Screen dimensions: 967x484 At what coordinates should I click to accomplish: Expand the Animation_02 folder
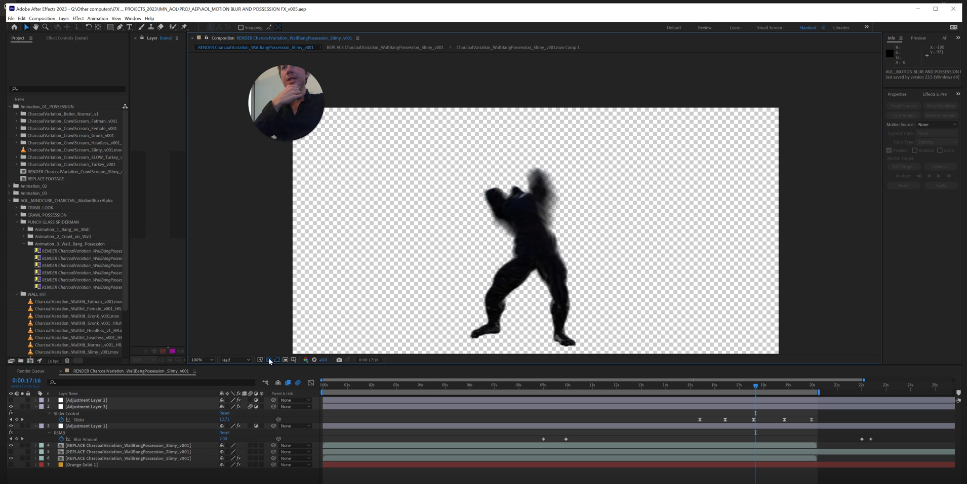point(10,186)
